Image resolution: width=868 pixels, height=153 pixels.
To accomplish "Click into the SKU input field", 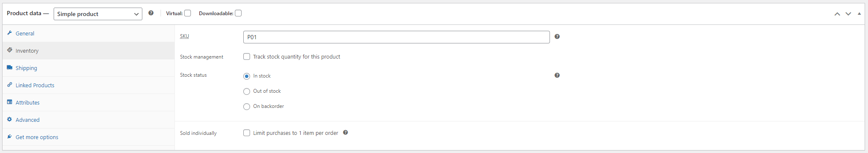I will tap(397, 37).
